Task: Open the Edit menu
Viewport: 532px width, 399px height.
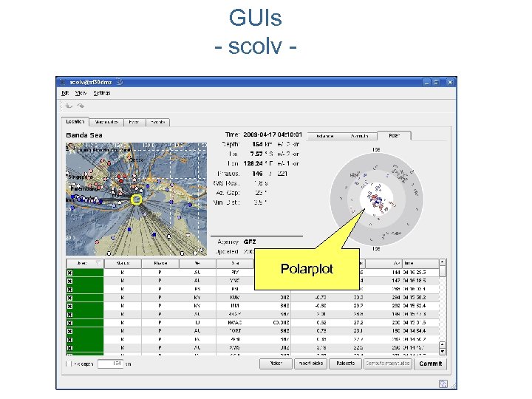Action: (65, 93)
